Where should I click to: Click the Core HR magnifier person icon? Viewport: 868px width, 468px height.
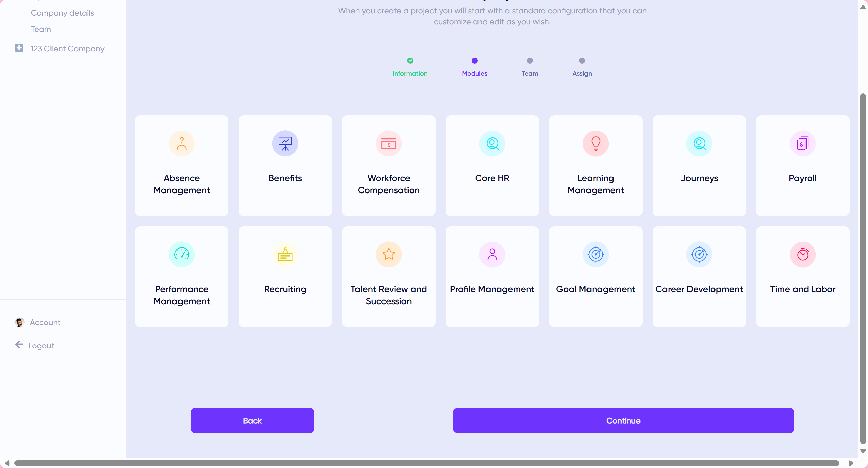492,144
